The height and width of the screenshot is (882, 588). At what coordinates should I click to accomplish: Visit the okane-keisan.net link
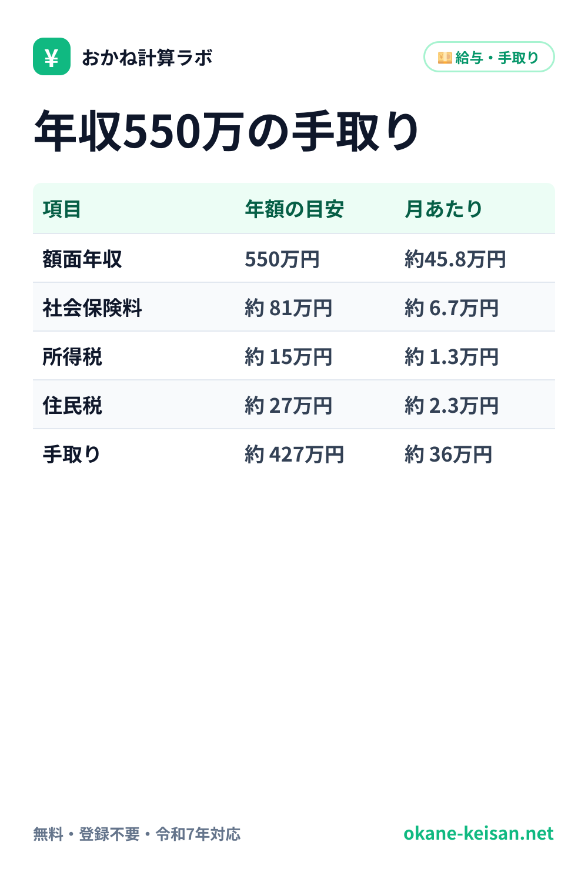tap(479, 833)
